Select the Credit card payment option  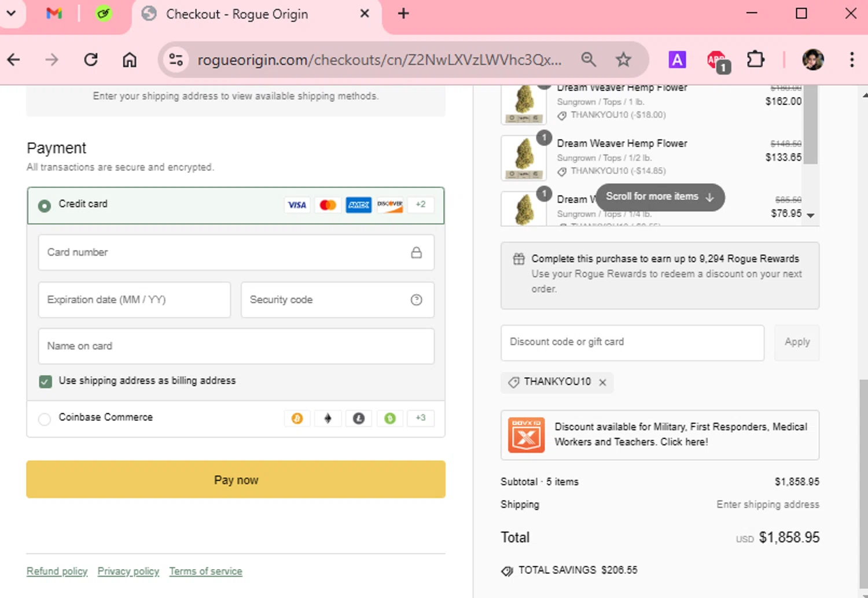coord(44,206)
